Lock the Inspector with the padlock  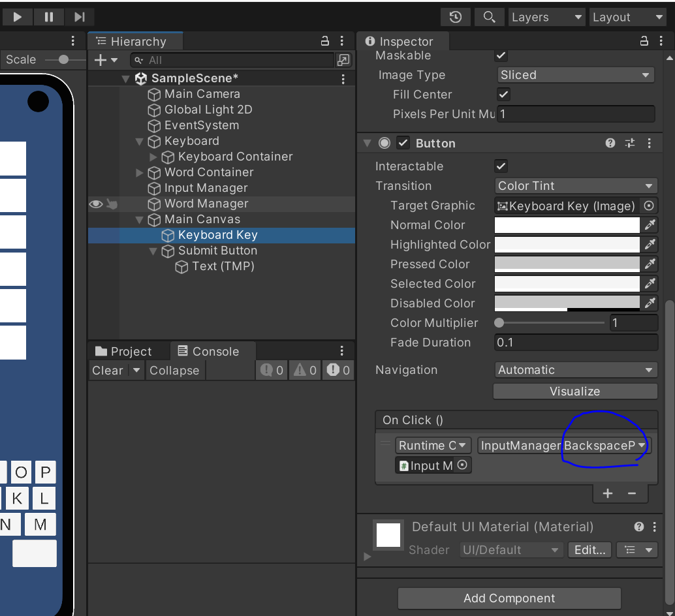644,41
